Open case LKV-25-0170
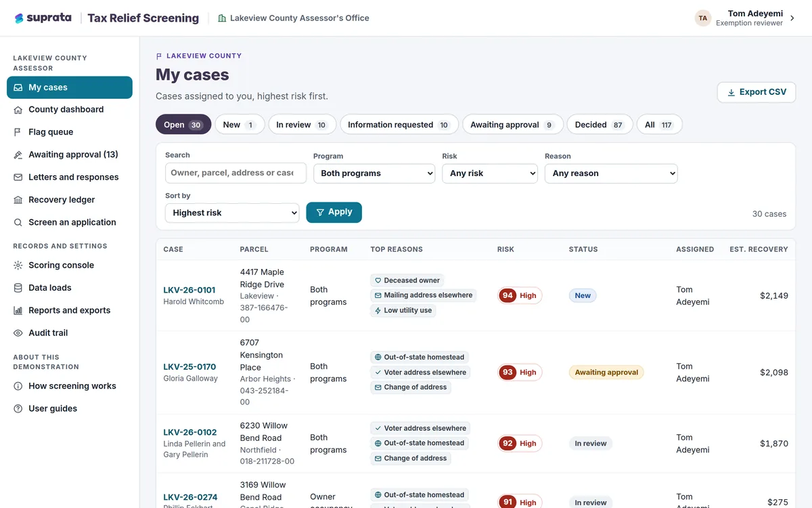 (x=189, y=366)
